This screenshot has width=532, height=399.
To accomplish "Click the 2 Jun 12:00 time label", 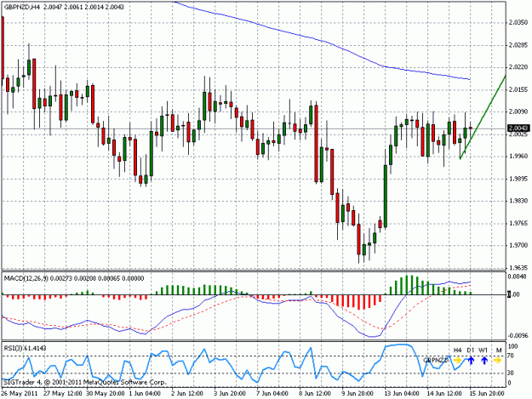I will point(187,394).
